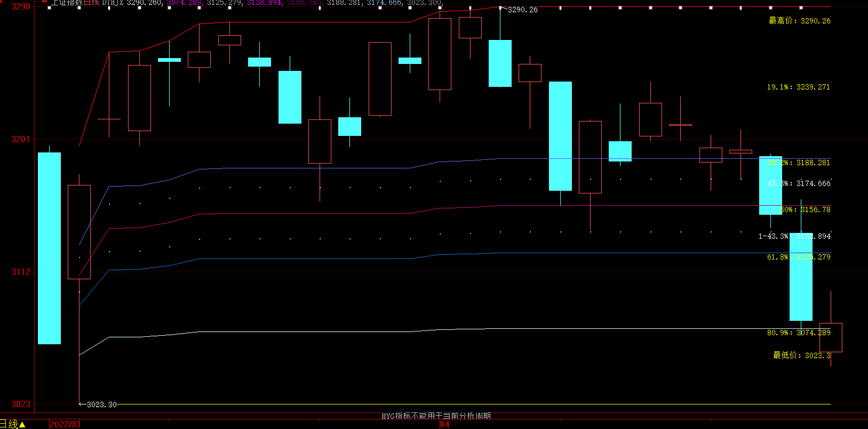Select the 1-43.3%: 3138.894 level label
868x429 pixels.
click(x=794, y=236)
